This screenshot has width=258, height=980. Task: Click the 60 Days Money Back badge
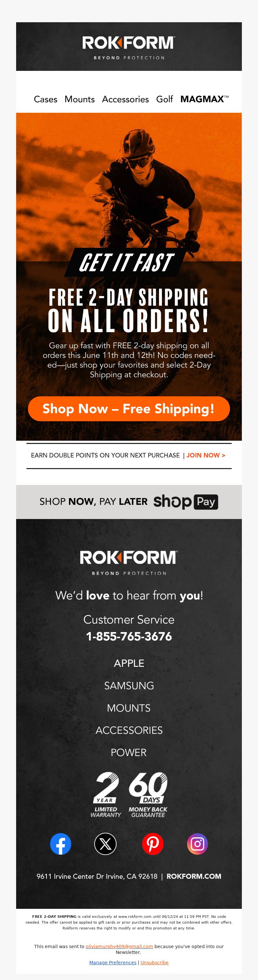[x=148, y=795]
